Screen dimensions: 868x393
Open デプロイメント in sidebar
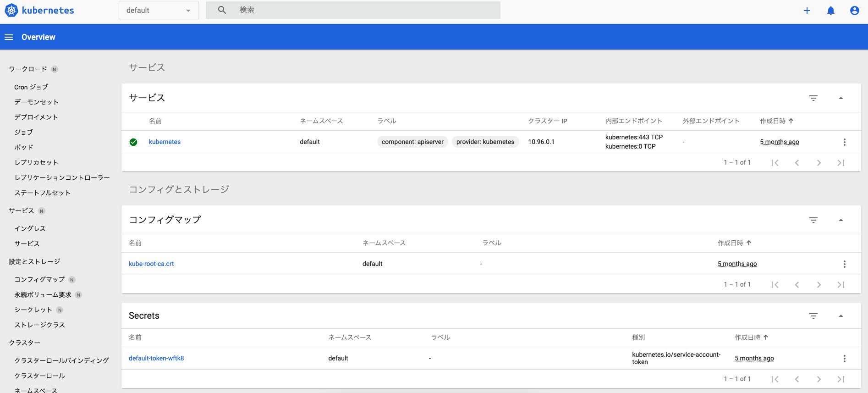(36, 117)
